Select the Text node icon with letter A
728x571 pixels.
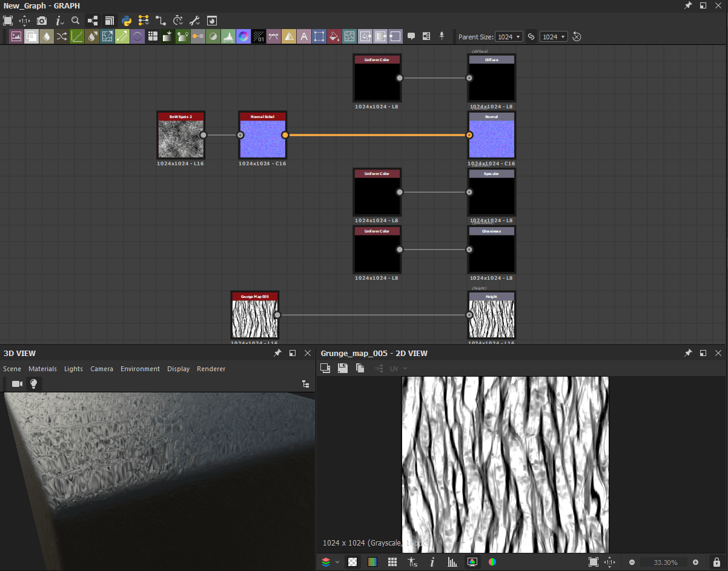click(x=304, y=36)
